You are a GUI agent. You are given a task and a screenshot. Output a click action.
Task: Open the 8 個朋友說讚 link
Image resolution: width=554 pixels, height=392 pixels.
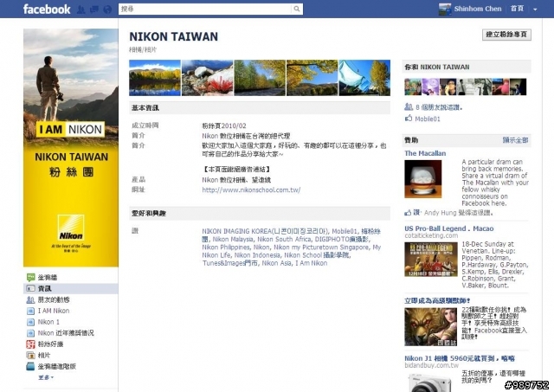pyautogui.click(x=439, y=107)
